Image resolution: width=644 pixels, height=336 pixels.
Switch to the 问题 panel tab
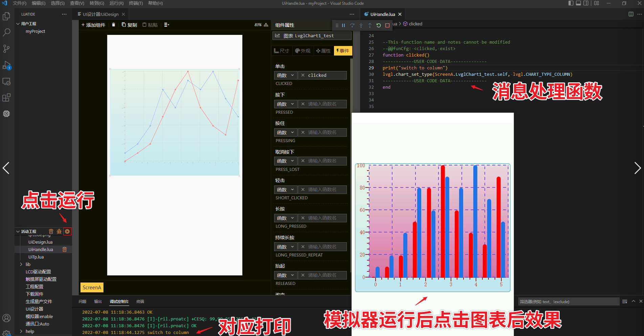tap(83, 301)
